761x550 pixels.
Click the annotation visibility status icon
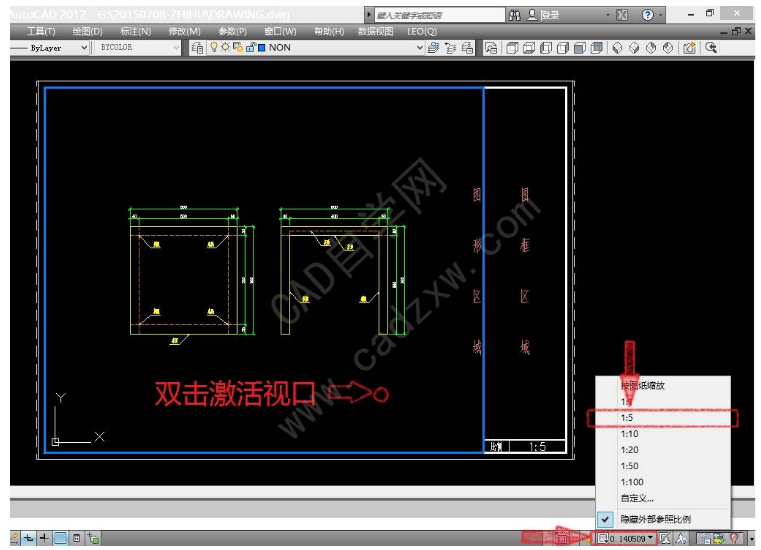[x=665, y=538]
